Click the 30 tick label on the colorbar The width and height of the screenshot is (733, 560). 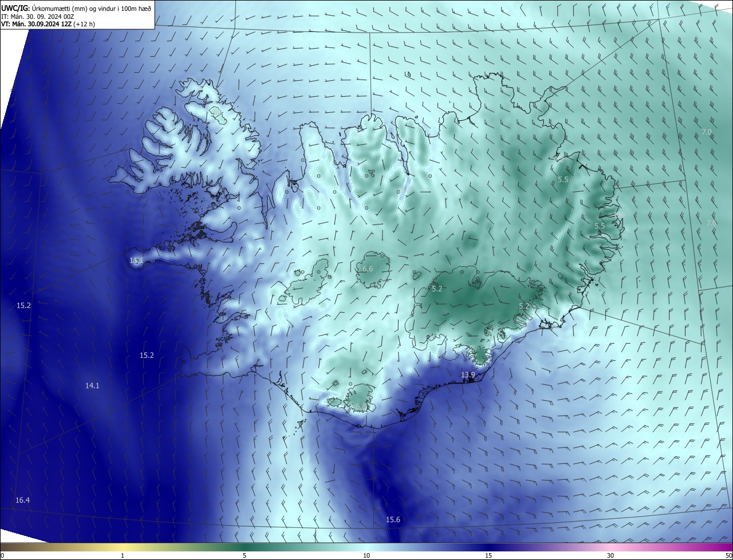tap(610, 555)
